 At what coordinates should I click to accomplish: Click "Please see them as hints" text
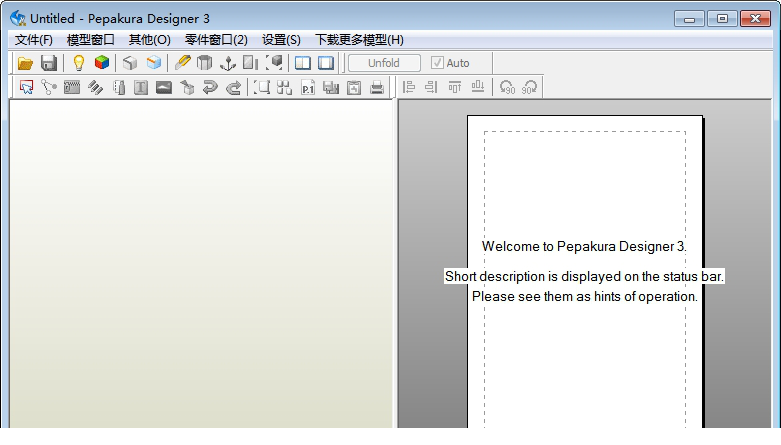[x=584, y=296]
